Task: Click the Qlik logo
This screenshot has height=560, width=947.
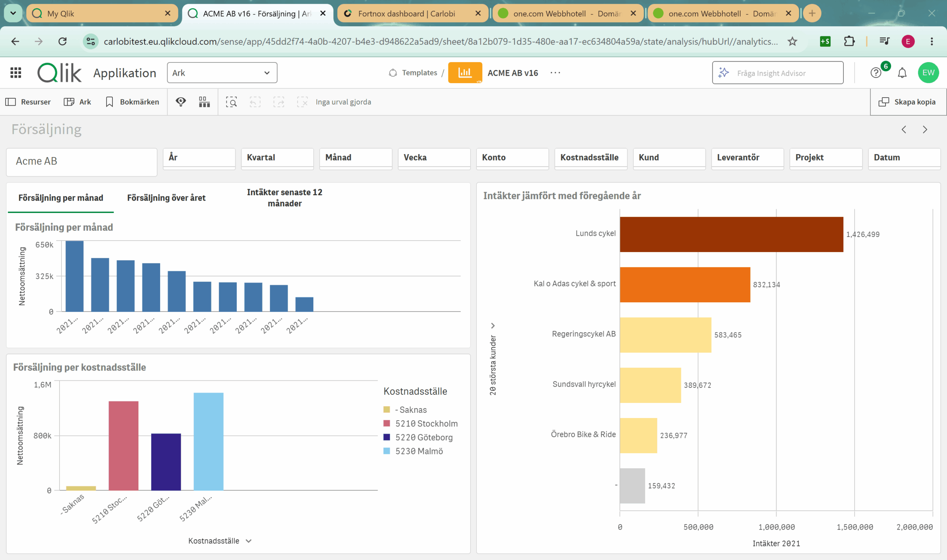Action: click(59, 72)
